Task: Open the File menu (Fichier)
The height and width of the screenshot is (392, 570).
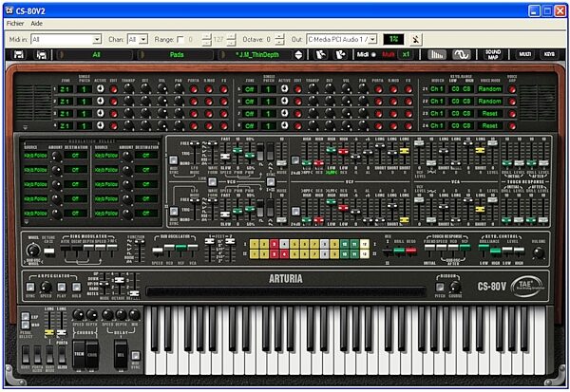Action: 15,23
